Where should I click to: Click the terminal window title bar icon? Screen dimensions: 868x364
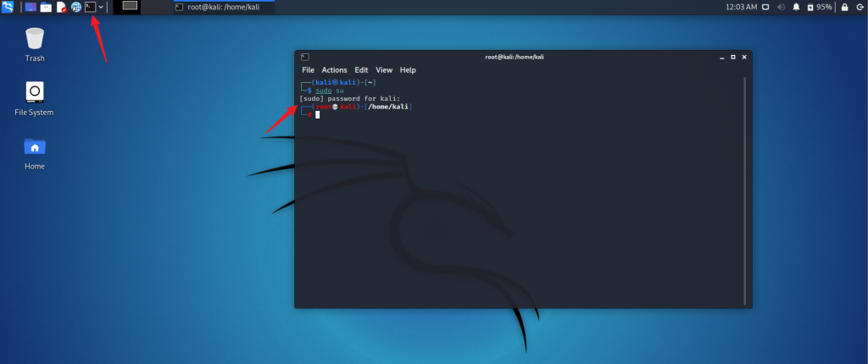(304, 57)
